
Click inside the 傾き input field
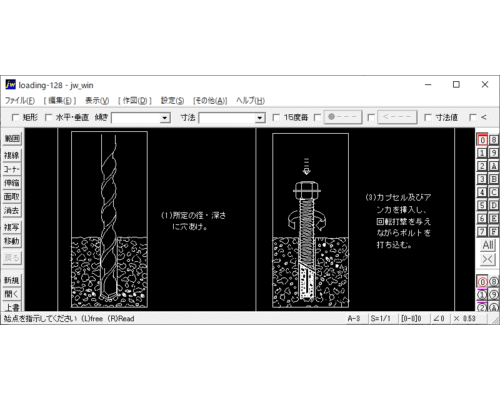coord(136,118)
